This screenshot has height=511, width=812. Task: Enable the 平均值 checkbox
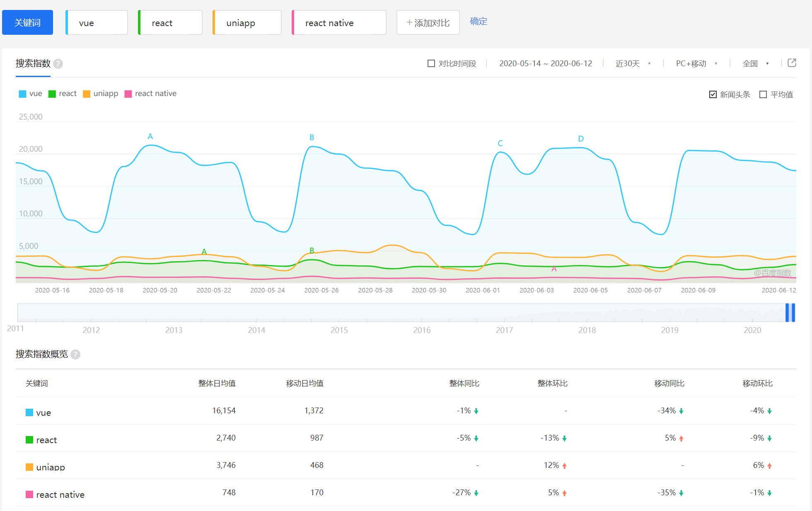coord(763,94)
